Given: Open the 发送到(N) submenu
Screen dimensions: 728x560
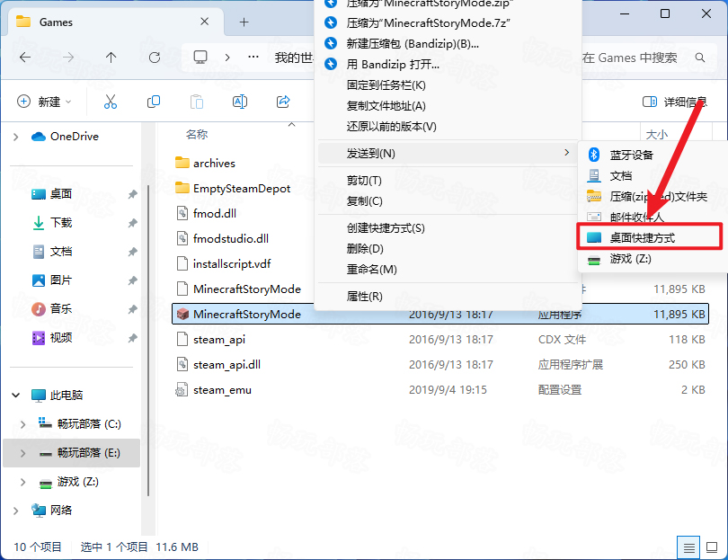Looking at the screenshot, I should point(447,153).
